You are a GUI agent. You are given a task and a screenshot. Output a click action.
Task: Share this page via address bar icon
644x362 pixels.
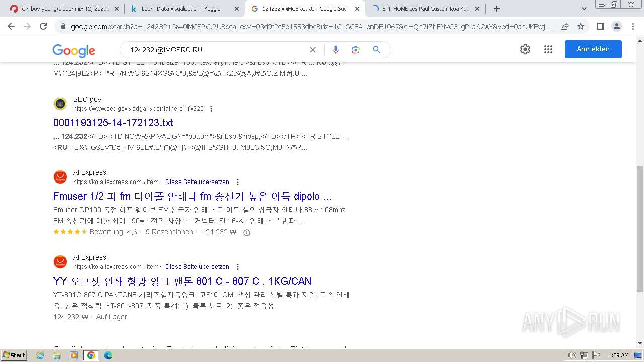pyautogui.click(x=565, y=26)
